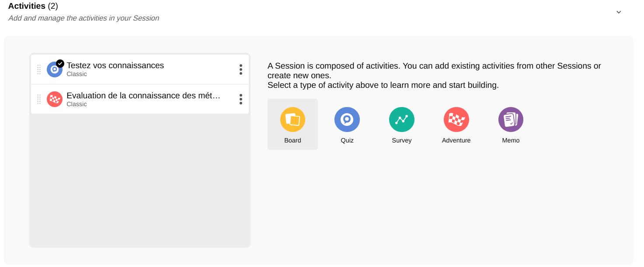Click quiz icon beside Testez vos connaissances
This screenshot has height=267, width=644.
[x=54, y=69]
